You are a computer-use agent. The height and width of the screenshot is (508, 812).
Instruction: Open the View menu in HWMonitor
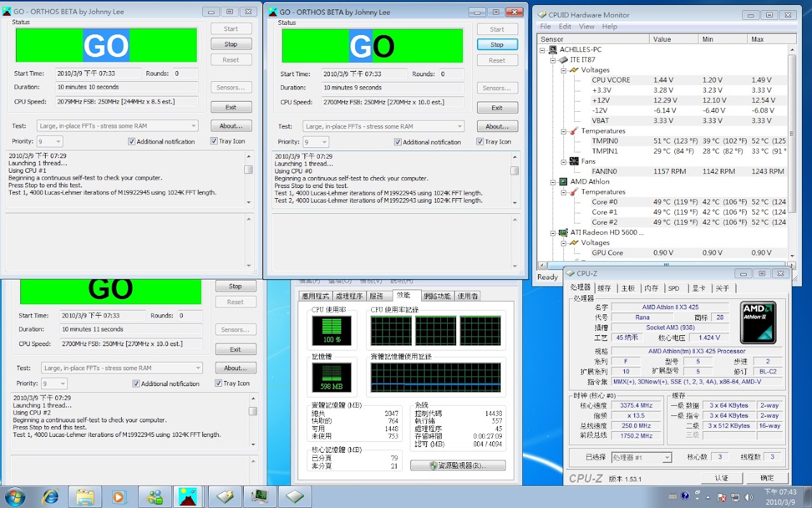(x=587, y=27)
